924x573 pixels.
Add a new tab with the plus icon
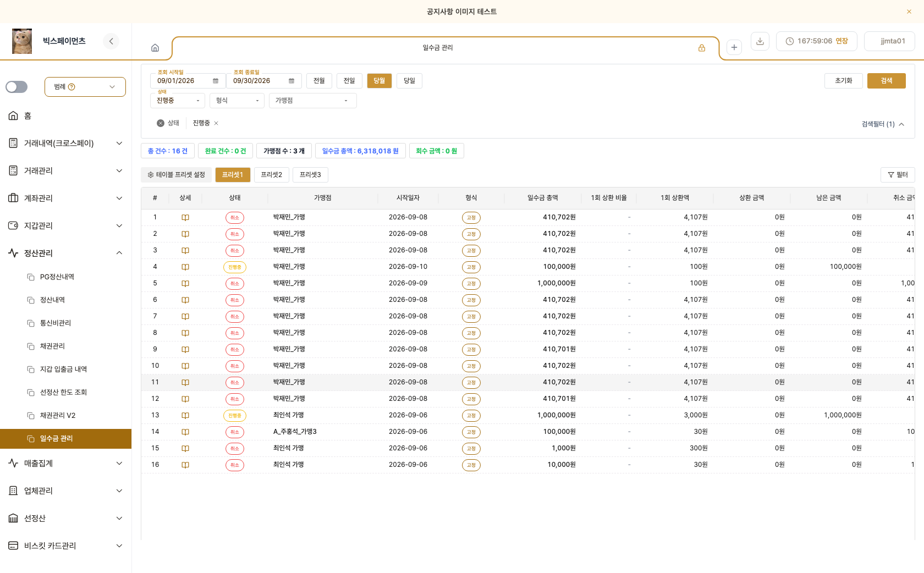click(x=734, y=47)
